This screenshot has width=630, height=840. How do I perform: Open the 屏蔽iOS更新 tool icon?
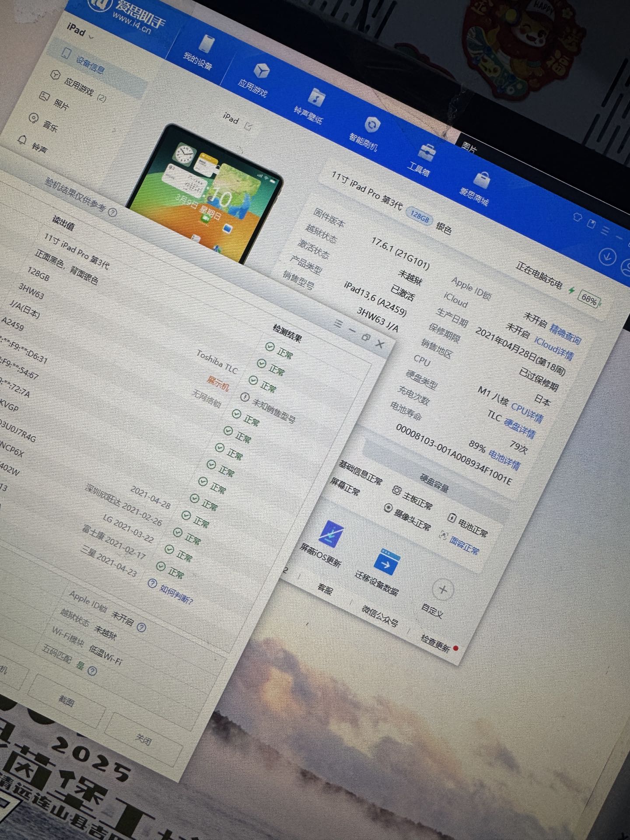331,534
